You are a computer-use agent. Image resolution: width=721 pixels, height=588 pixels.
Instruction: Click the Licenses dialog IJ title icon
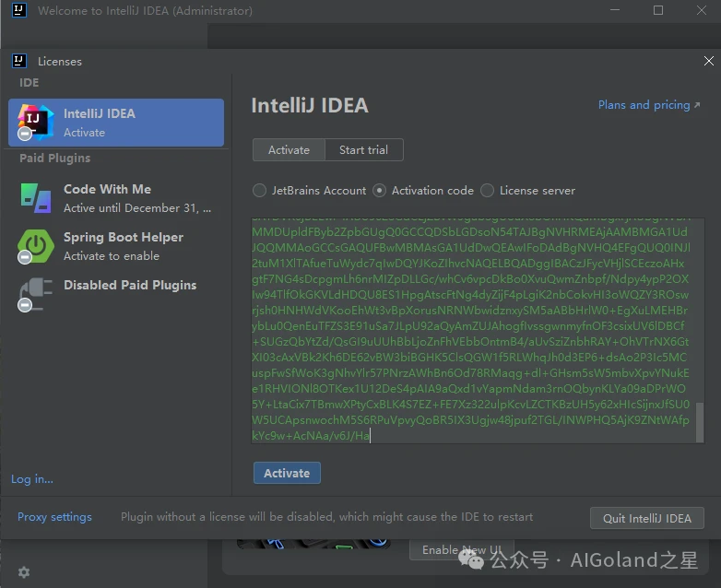pyautogui.click(x=18, y=61)
